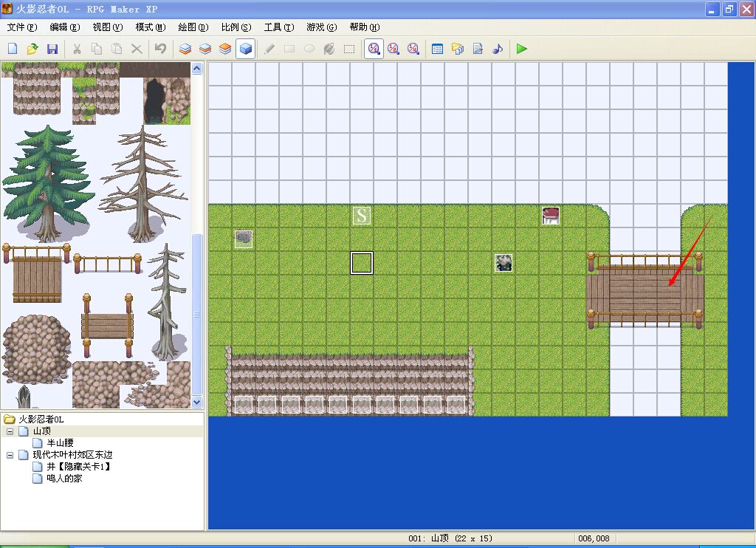Select the Ellipse drawing tool
756x548 pixels.
tap(309, 49)
